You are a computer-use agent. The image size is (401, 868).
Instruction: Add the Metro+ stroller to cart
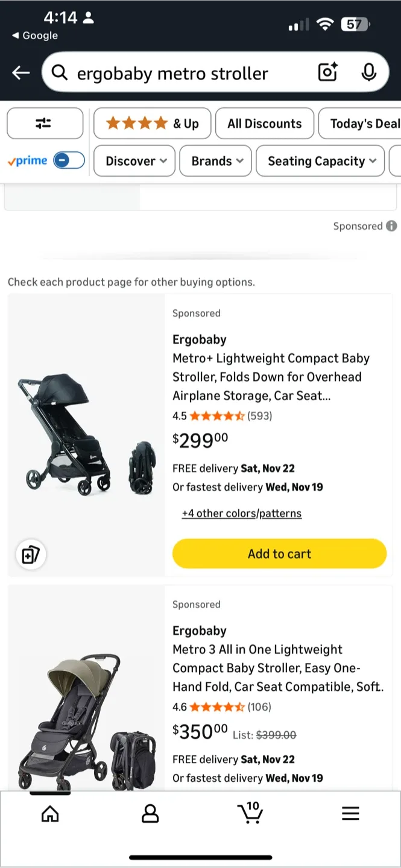pyautogui.click(x=279, y=553)
